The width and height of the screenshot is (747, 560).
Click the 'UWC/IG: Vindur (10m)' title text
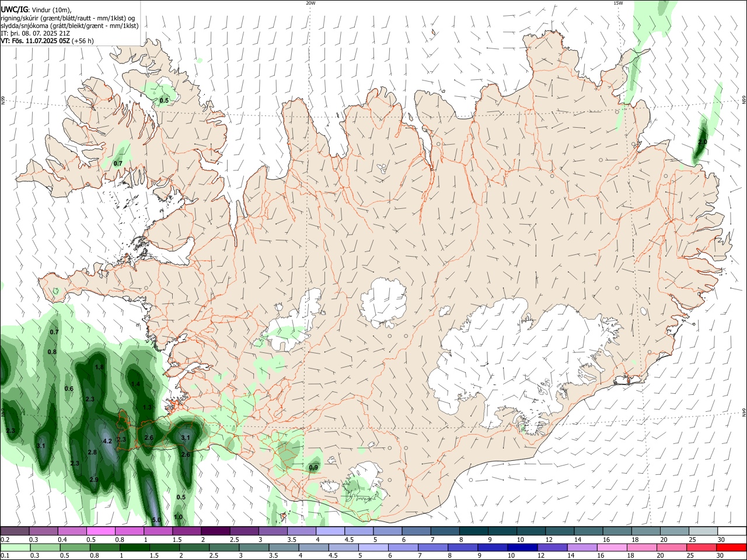[x=35, y=10]
